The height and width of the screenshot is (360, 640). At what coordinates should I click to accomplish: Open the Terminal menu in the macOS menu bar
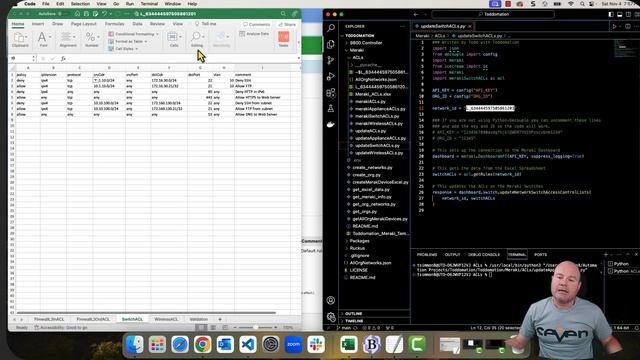[x=149, y=4]
